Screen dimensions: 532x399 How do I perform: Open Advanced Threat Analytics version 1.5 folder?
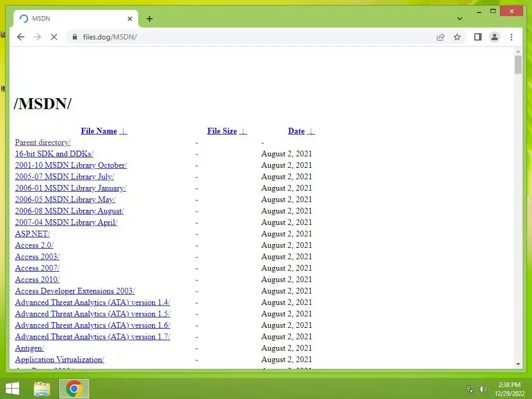(92, 314)
